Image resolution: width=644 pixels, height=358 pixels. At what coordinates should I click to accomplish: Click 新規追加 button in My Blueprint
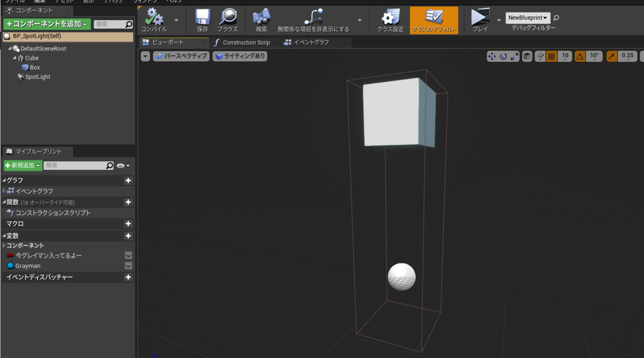[23, 166]
